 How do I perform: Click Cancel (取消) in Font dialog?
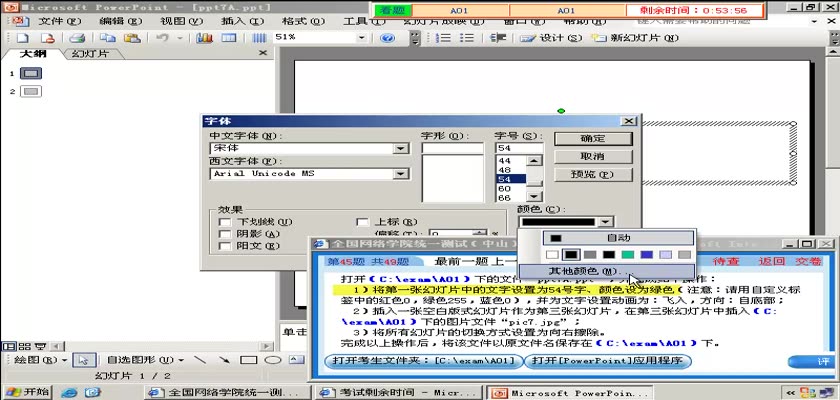click(x=593, y=156)
